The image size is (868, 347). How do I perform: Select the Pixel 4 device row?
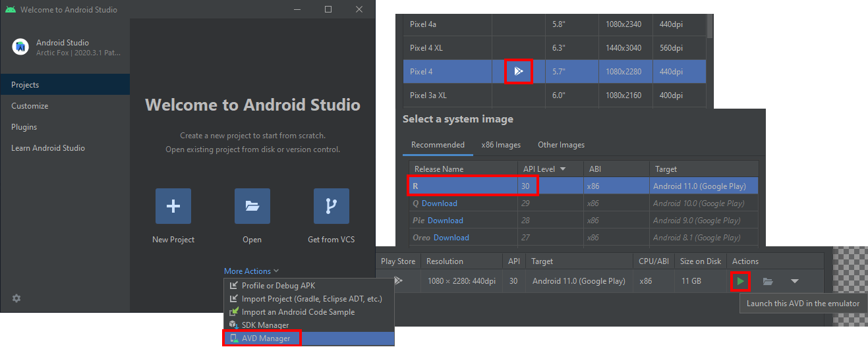click(555, 71)
